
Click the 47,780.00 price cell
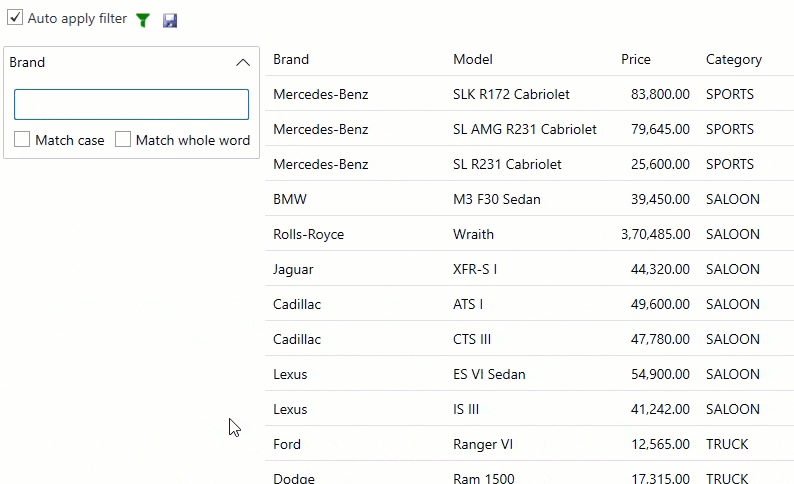click(x=660, y=339)
